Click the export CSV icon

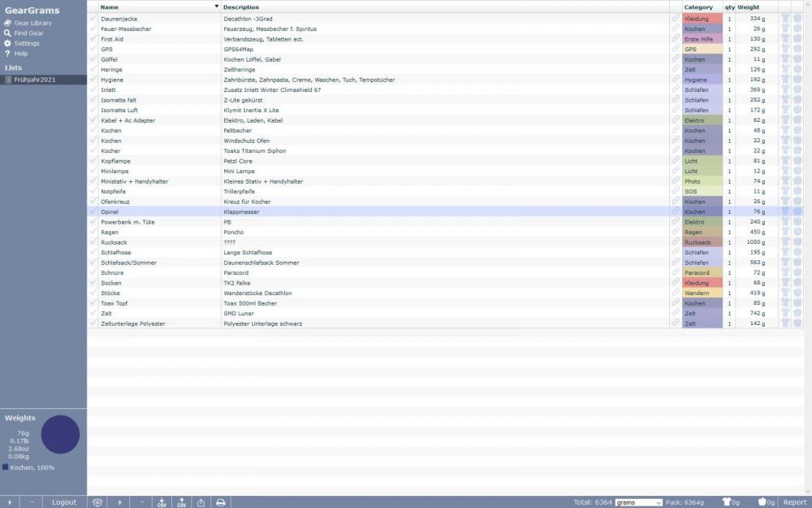[181, 502]
